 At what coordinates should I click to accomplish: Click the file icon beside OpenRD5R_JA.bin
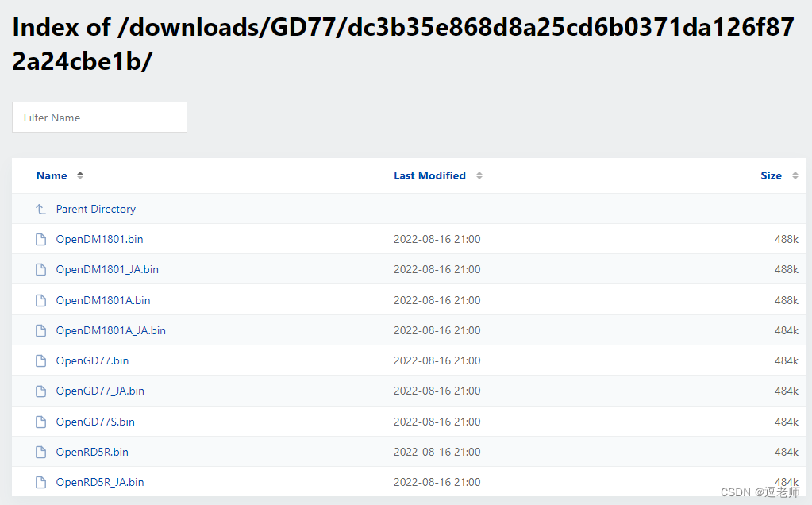pyautogui.click(x=41, y=482)
